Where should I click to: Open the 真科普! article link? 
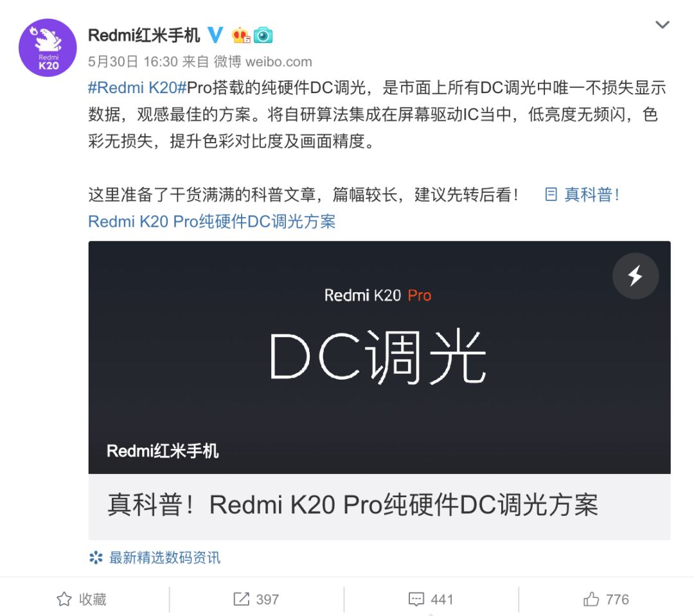582,194
